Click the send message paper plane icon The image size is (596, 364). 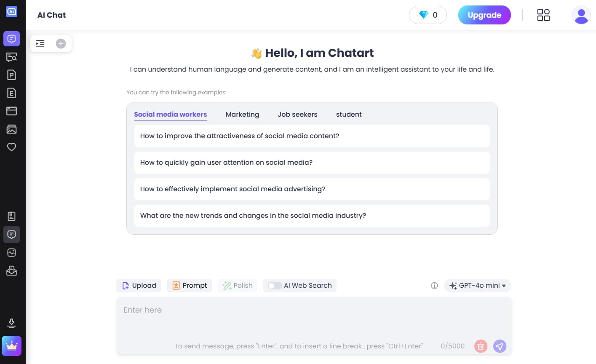(x=500, y=346)
